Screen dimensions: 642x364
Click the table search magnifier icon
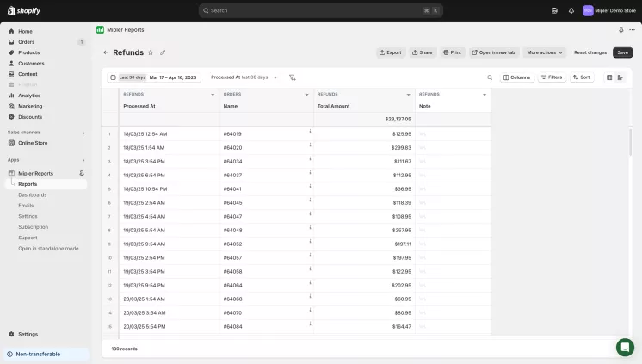pos(490,77)
